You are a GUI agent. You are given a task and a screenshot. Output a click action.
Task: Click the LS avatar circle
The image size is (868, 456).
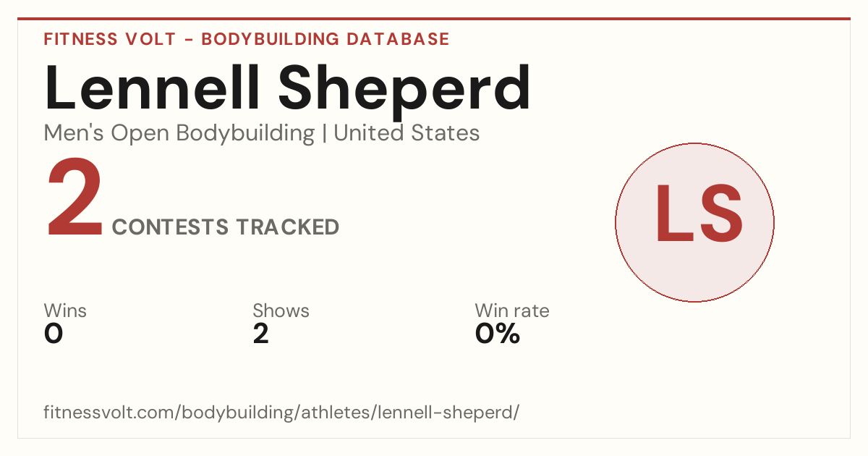tap(694, 222)
